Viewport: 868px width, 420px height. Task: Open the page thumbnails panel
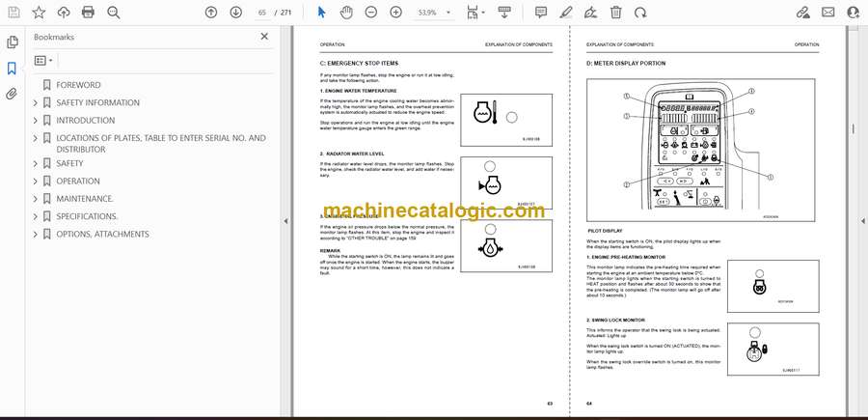[x=13, y=42]
